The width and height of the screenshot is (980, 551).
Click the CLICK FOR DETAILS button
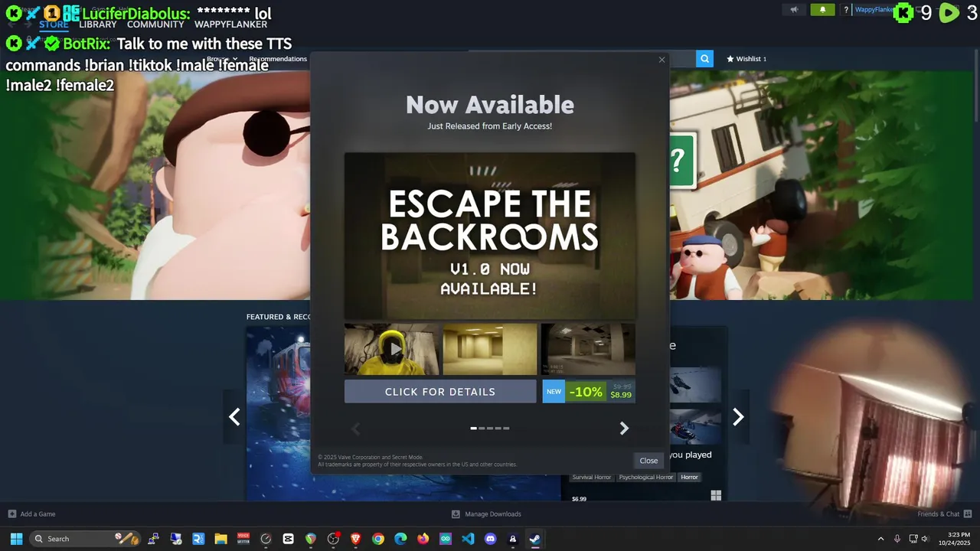[440, 391]
